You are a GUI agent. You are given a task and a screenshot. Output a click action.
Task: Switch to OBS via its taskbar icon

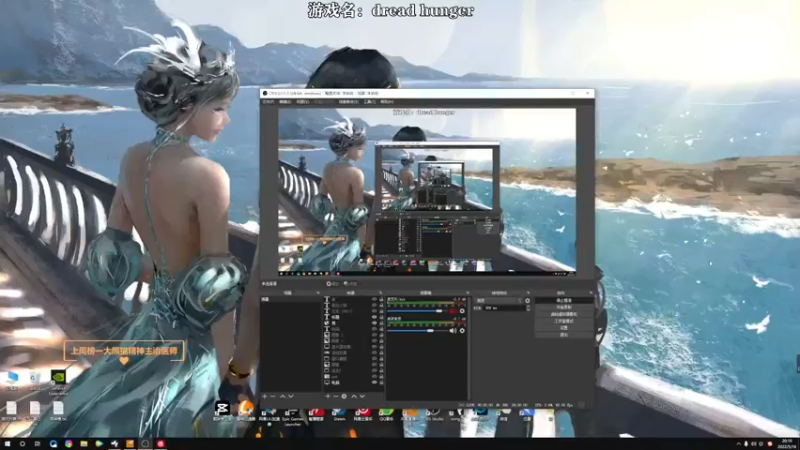coord(145,444)
